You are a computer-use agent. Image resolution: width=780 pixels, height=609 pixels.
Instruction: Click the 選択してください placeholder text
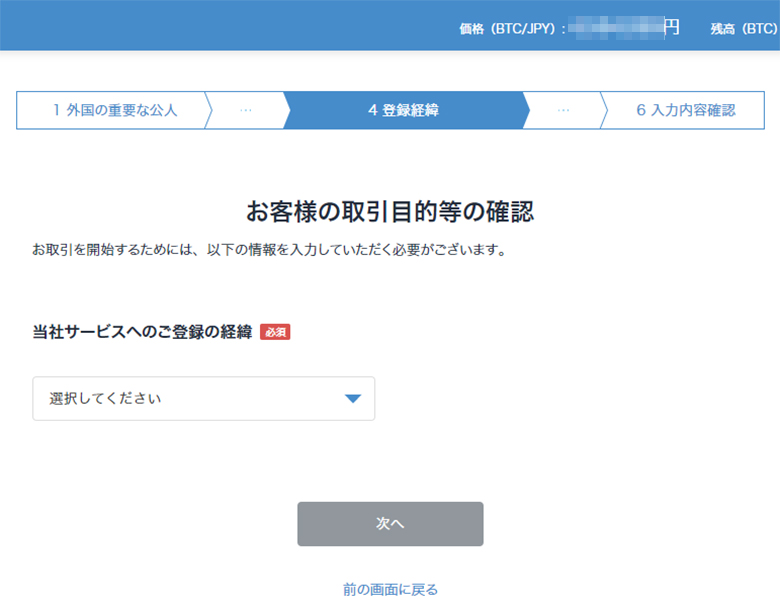point(105,399)
